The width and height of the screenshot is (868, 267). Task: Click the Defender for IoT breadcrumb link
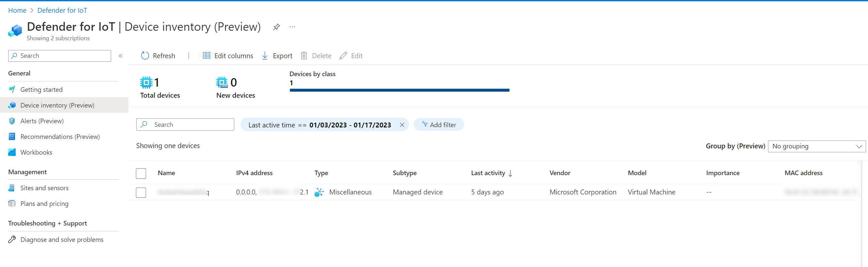[x=62, y=10]
